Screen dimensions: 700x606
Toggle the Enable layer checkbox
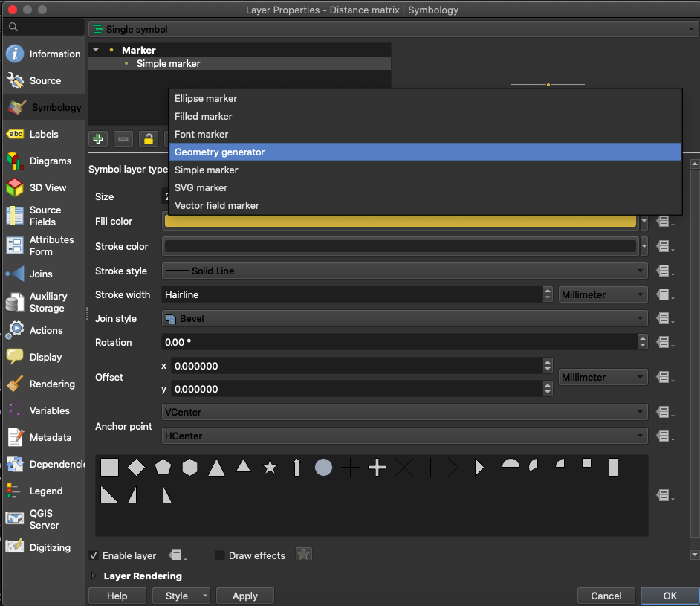[94, 555]
